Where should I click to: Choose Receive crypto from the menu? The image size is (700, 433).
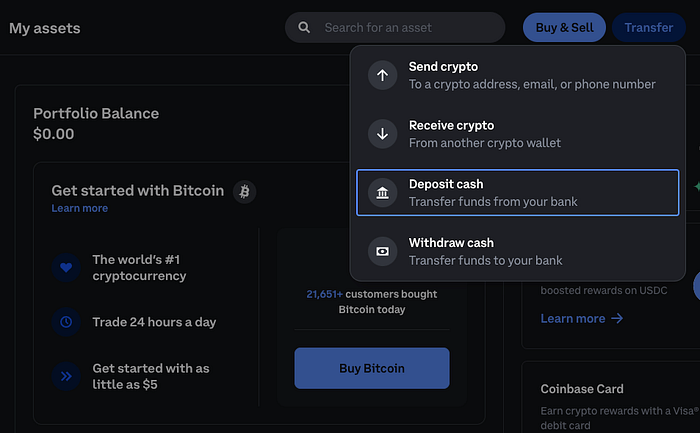[x=517, y=134]
